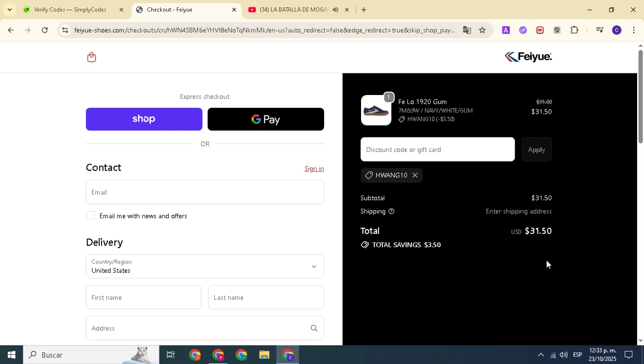Open the Extensions puzzle menu
Screen dimensions: 644x364
pyautogui.click(x=574, y=30)
